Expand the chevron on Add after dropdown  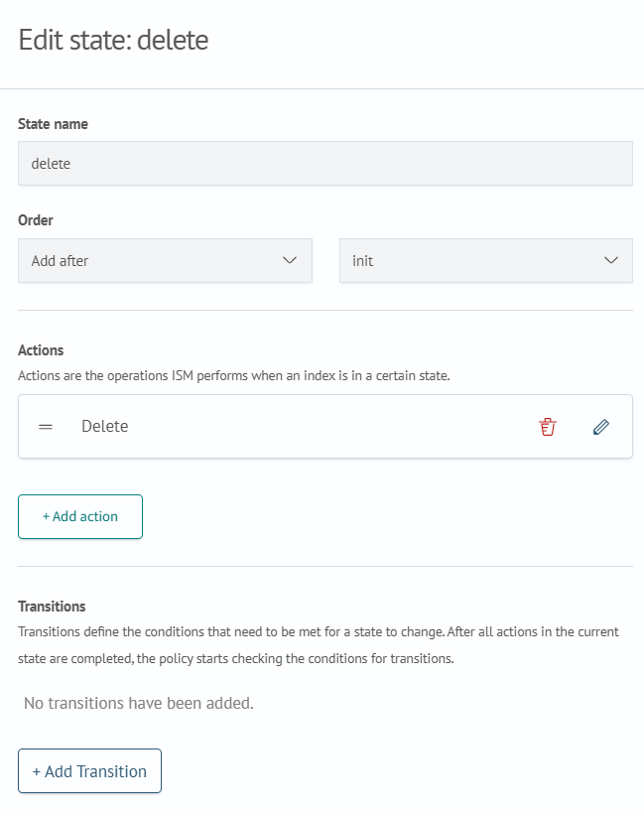[x=290, y=260]
